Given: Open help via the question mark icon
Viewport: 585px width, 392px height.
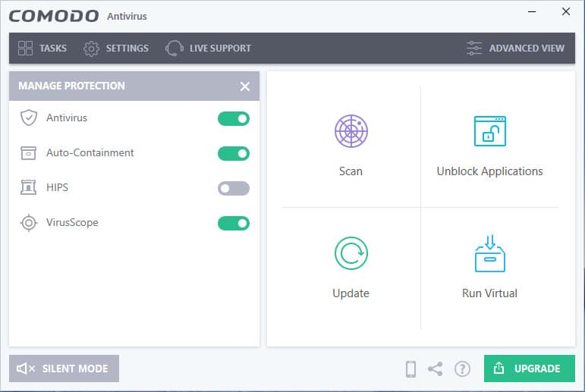Looking at the screenshot, I should click(x=462, y=369).
